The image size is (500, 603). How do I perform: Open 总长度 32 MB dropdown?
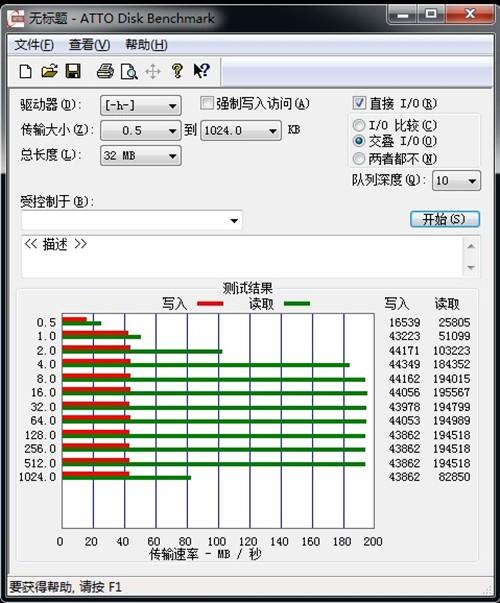pyautogui.click(x=141, y=155)
